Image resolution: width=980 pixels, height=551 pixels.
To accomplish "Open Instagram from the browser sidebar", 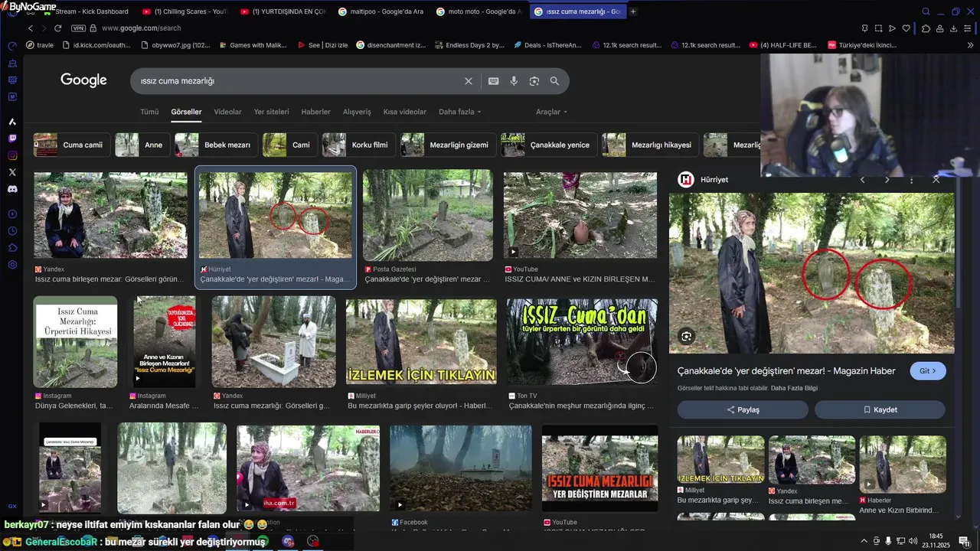I will (x=12, y=155).
